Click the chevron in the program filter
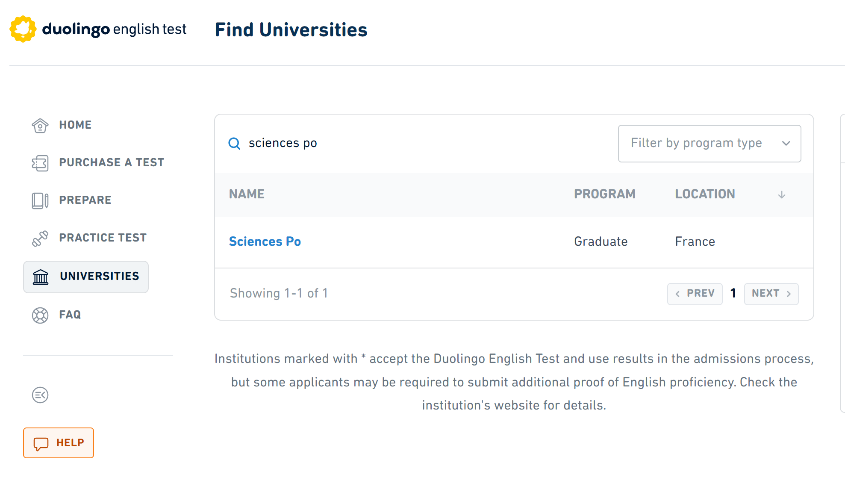This screenshot has width=845, height=504. point(786,143)
